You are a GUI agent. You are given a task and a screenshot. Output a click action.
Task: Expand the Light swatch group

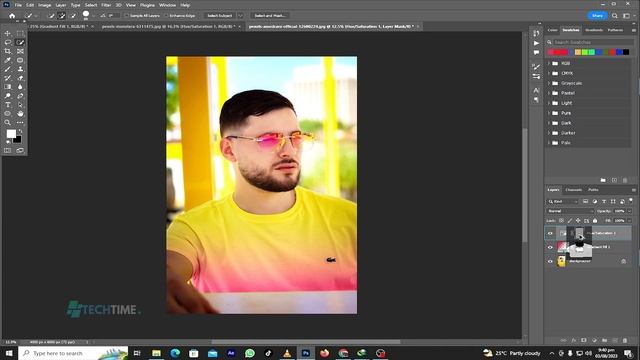coord(549,103)
